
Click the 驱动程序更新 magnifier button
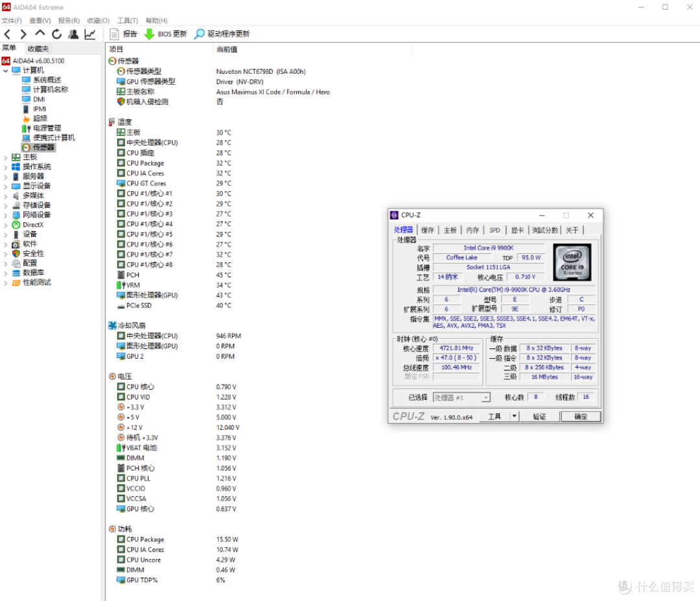coord(222,34)
